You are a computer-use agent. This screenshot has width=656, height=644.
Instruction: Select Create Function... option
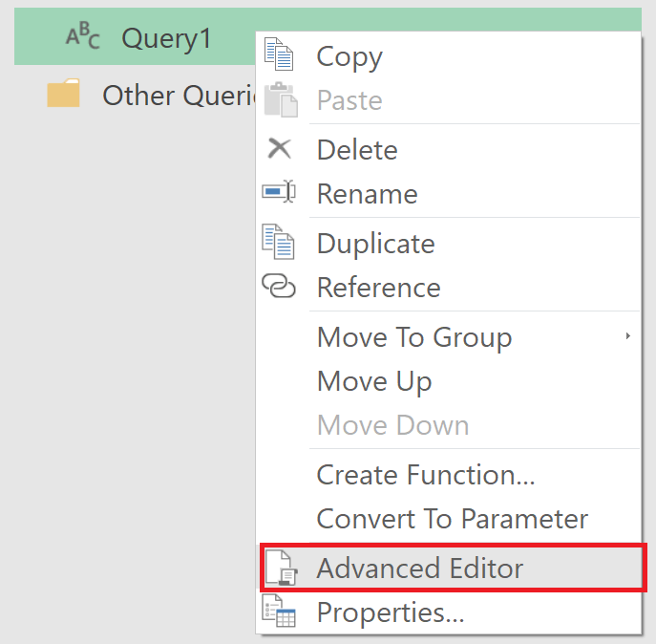point(426,475)
